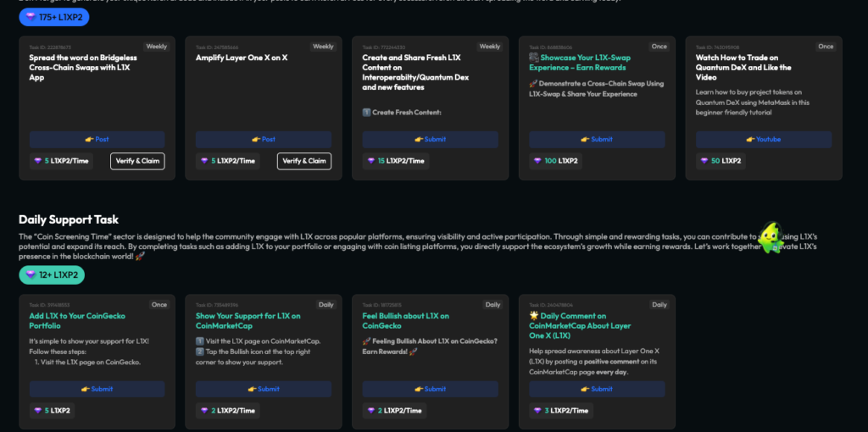Click the gem icon in 12+ L1XP2 badge
Viewport: 868px width, 432px height.
(31, 274)
